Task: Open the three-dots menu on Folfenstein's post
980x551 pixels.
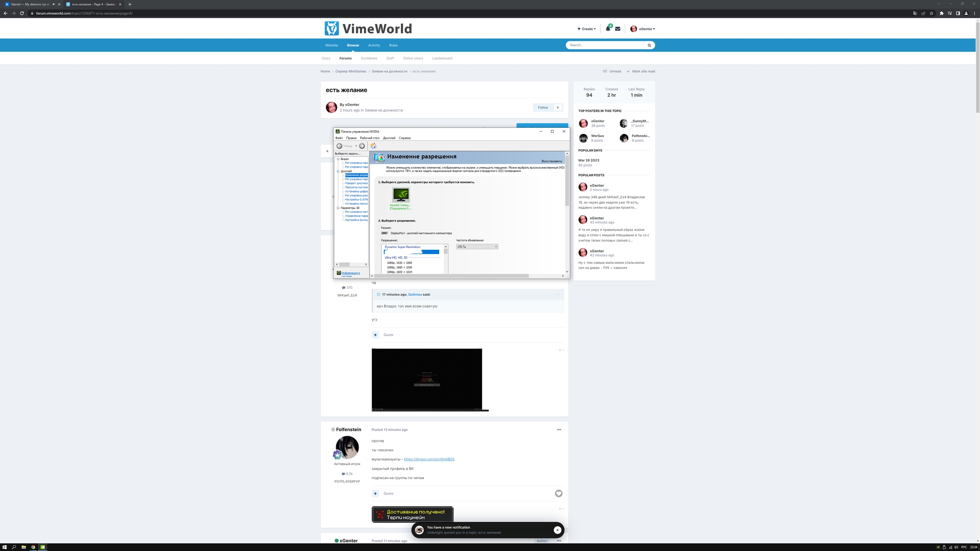Action: (559, 430)
